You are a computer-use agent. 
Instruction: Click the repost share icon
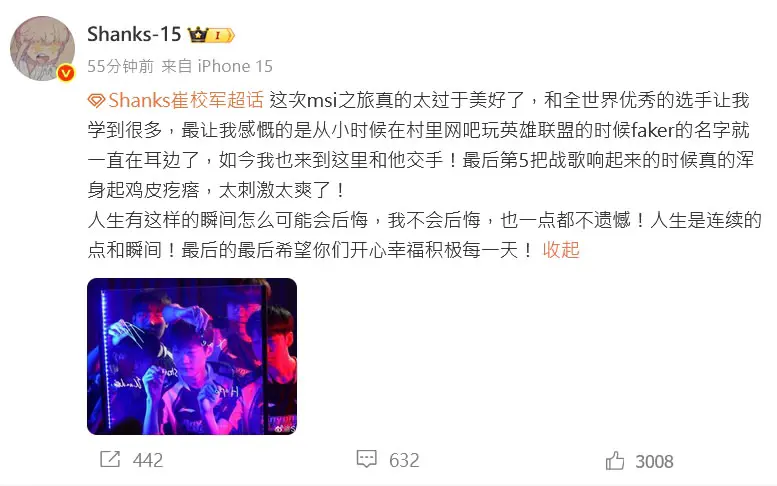pos(110,459)
